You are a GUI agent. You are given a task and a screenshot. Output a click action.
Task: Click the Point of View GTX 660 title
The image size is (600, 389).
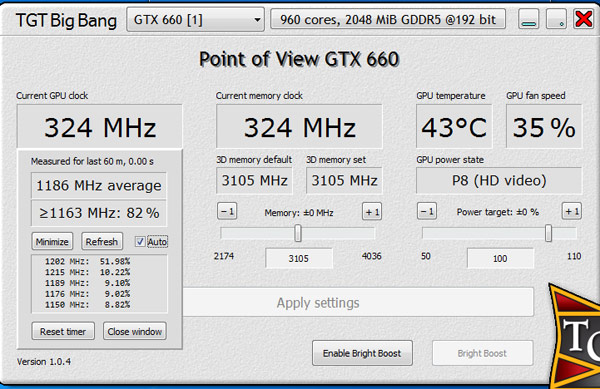point(299,60)
